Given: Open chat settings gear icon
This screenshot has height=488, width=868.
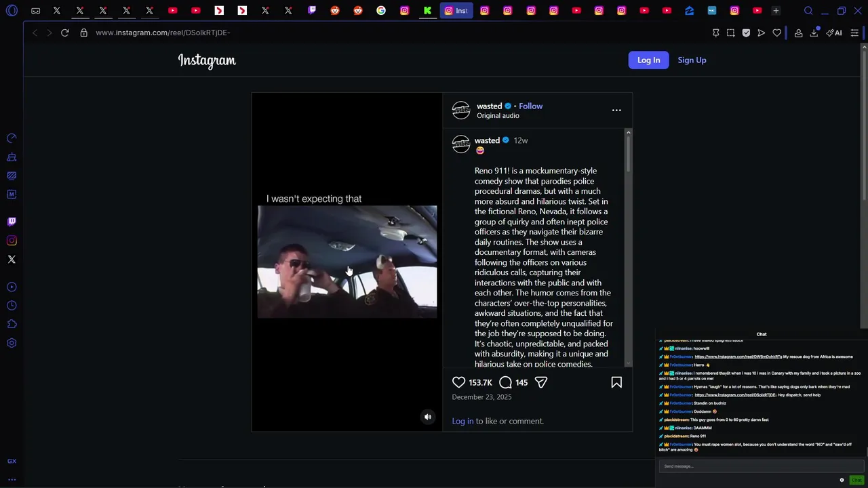Looking at the screenshot, I should 842,480.
